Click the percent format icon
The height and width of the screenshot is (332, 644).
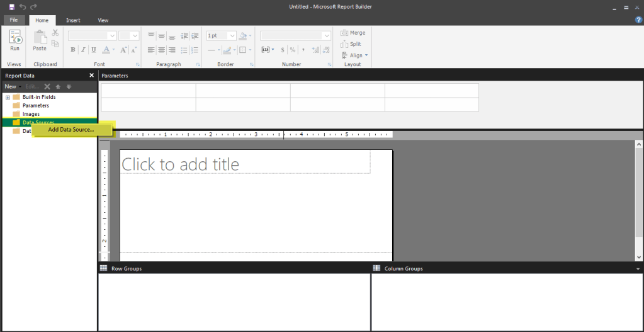[x=293, y=50]
